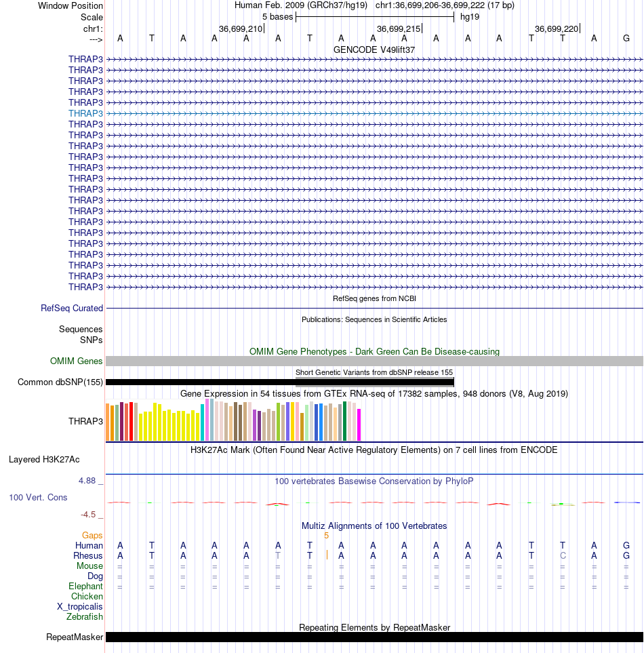Open RefSeq genes from NCBI track title
This screenshot has height=653, width=644.
(x=374, y=298)
